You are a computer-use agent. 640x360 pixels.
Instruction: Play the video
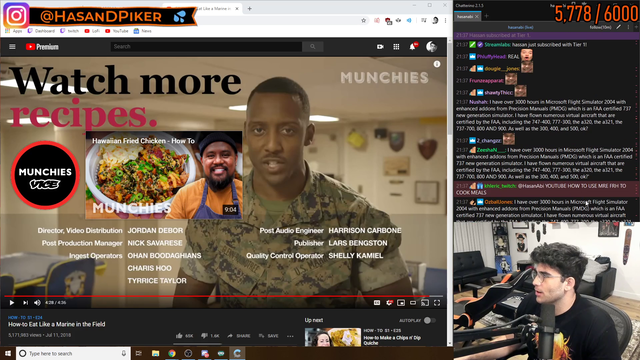point(11,302)
